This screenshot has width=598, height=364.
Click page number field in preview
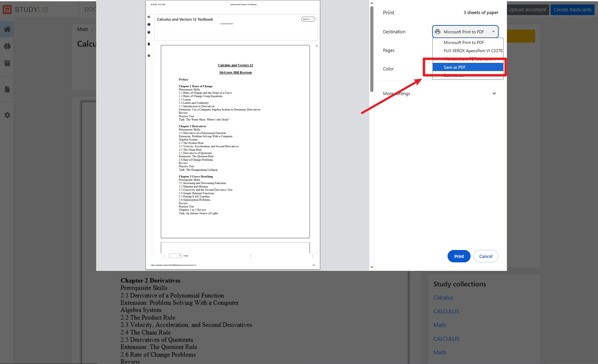point(175,256)
